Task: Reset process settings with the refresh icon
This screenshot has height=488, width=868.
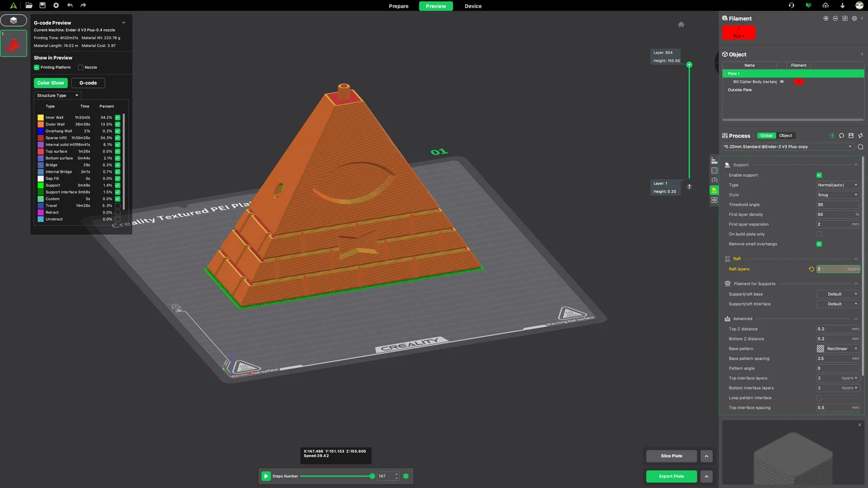Action: pyautogui.click(x=841, y=136)
